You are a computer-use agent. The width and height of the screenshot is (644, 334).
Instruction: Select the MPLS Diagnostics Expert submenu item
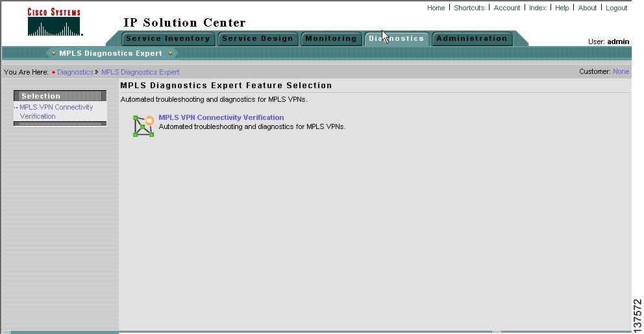point(111,53)
